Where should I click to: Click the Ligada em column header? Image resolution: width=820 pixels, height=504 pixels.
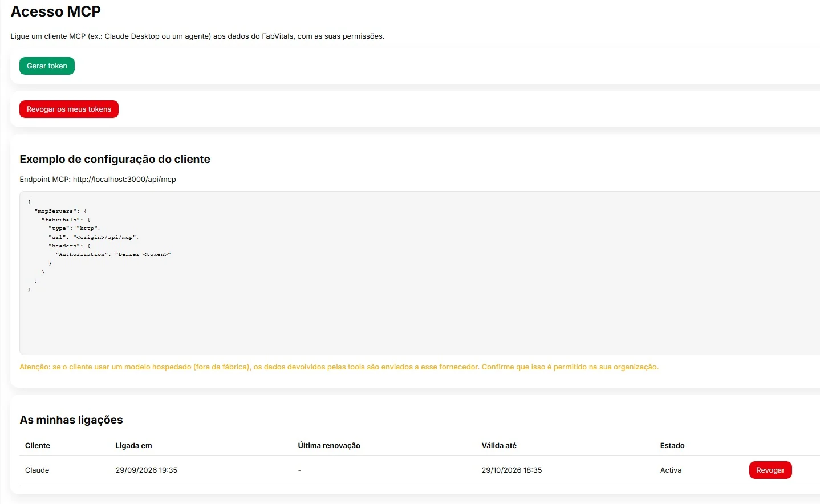[133, 446]
